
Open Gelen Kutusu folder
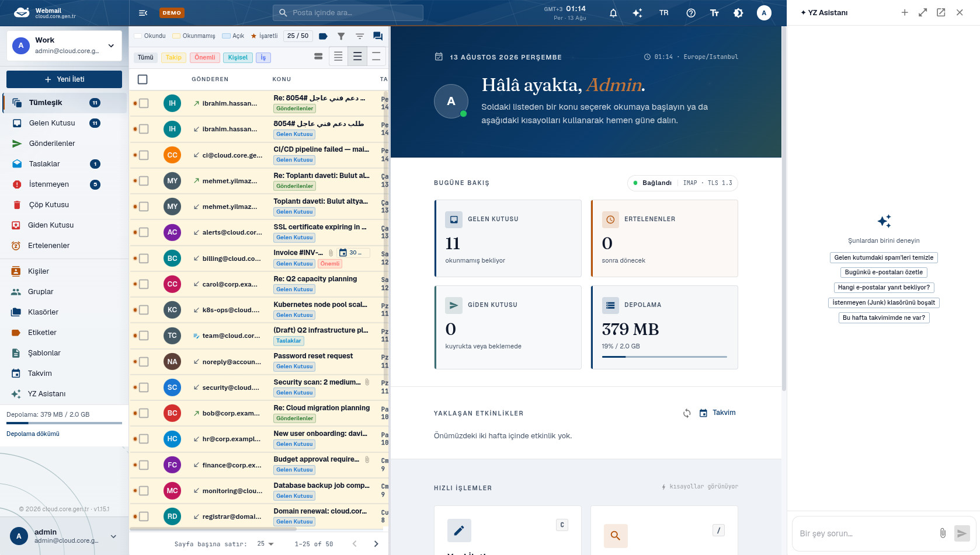[64, 123]
